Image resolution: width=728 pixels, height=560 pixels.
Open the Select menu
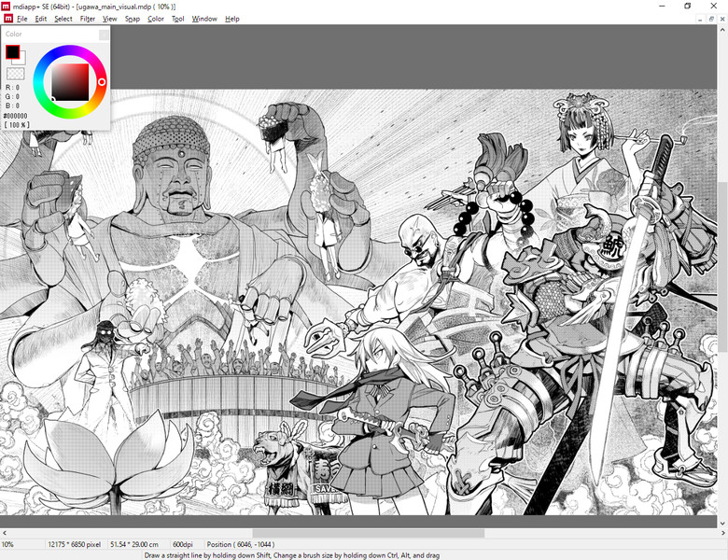63,19
